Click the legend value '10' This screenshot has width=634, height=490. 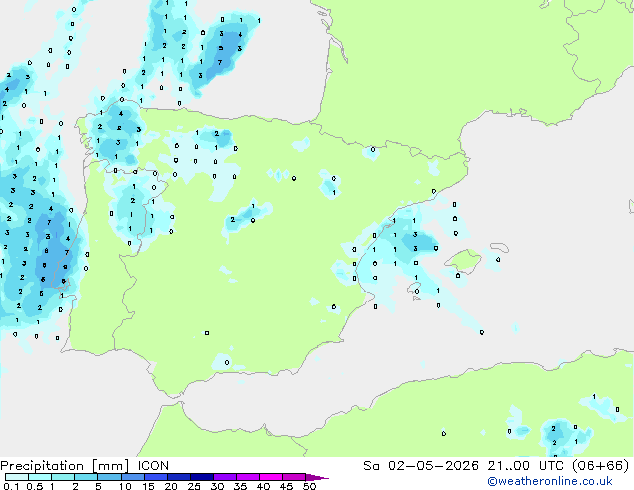[x=125, y=486]
